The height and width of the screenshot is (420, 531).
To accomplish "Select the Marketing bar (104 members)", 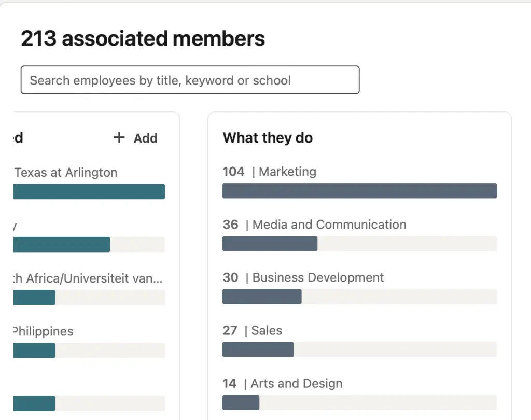I will point(359,191).
